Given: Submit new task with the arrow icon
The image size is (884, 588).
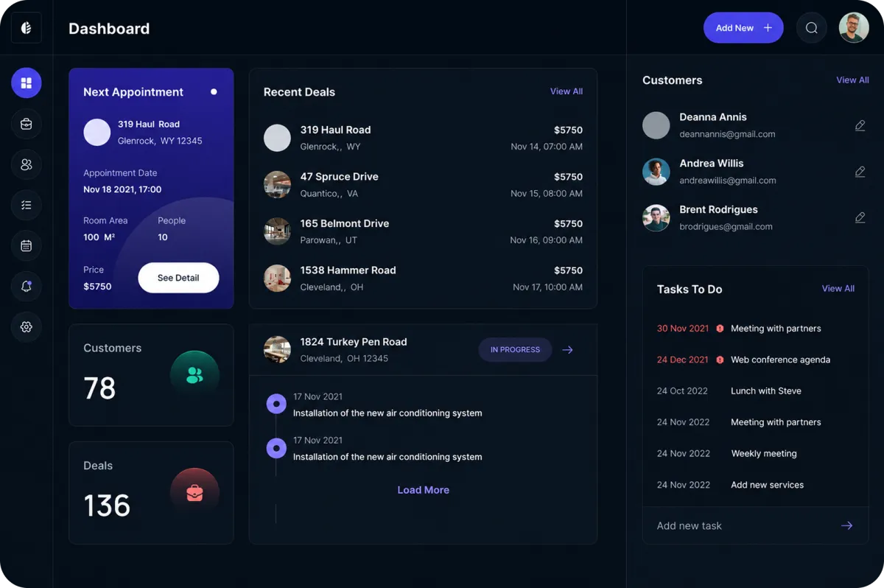Looking at the screenshot, I should click(847, 525).
